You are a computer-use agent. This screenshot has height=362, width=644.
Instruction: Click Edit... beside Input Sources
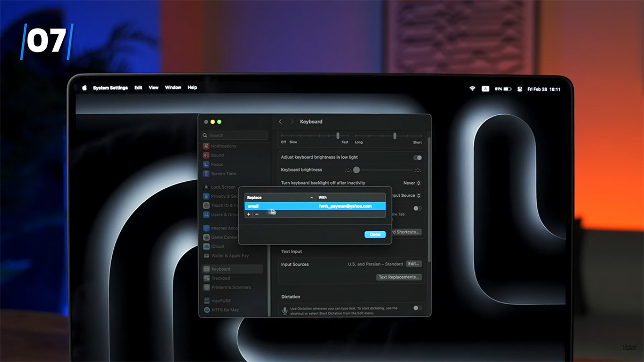413,264
